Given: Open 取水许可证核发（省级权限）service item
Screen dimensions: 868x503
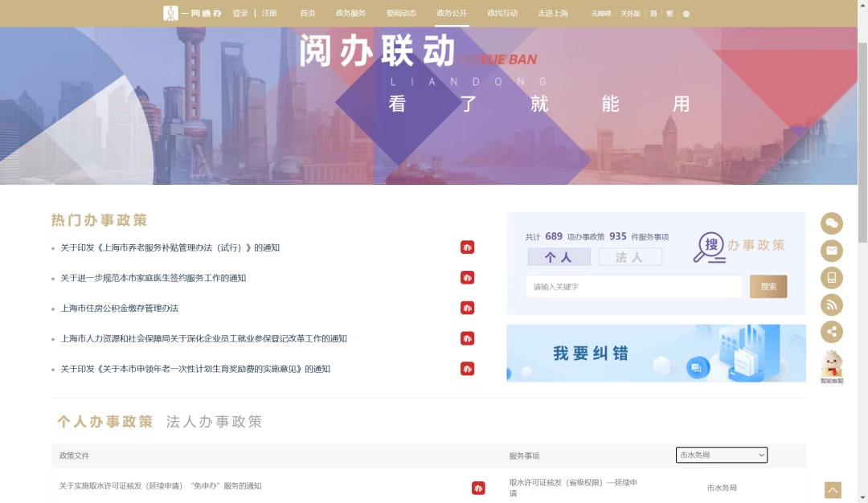Looking at the screenshot, I should coord(574,488).
